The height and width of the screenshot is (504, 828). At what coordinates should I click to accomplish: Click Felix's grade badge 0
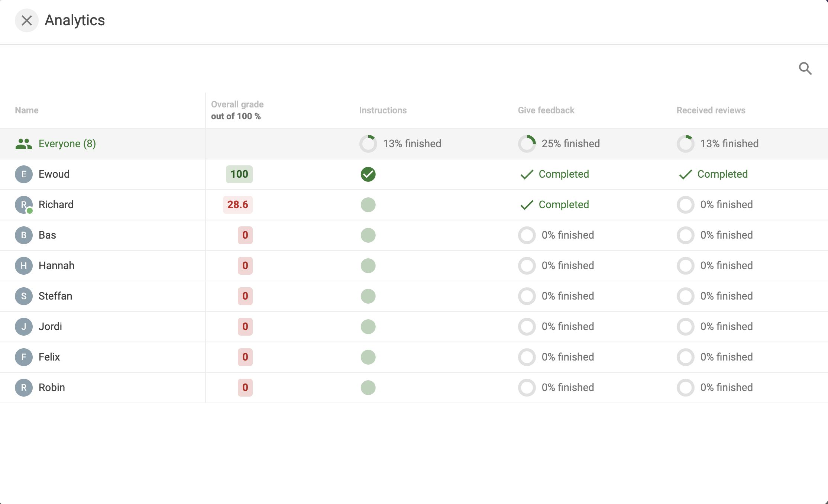pyautogui.click(x=245, y=357)
